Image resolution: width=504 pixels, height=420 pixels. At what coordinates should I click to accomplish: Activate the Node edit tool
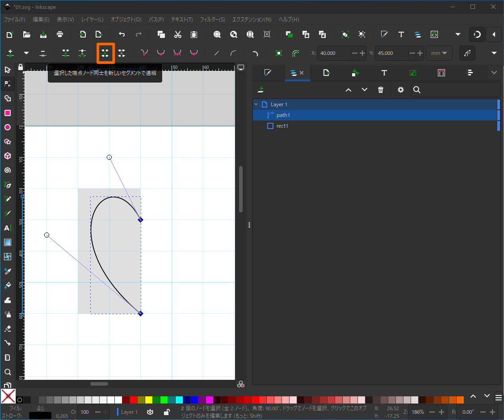(8, 84)
